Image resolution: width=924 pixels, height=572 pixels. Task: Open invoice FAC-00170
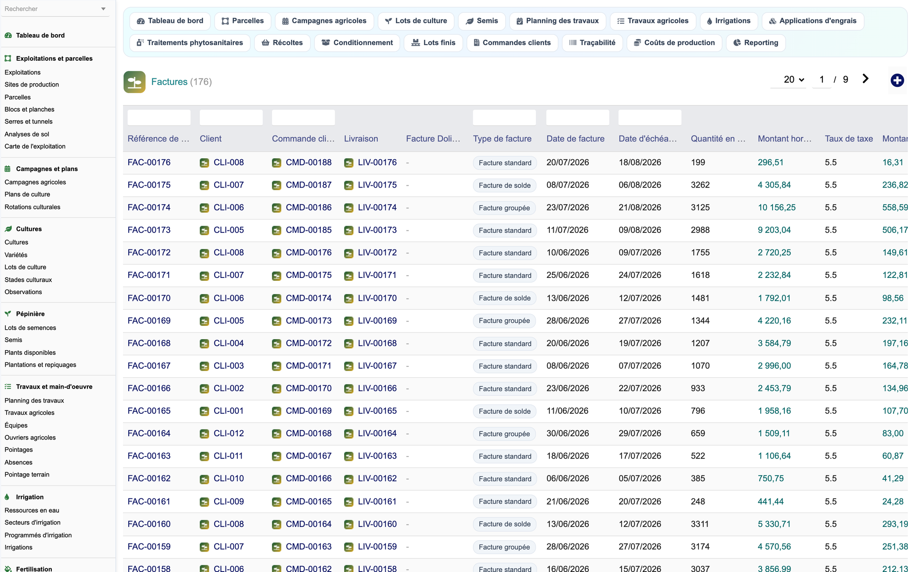click(149, 298)
